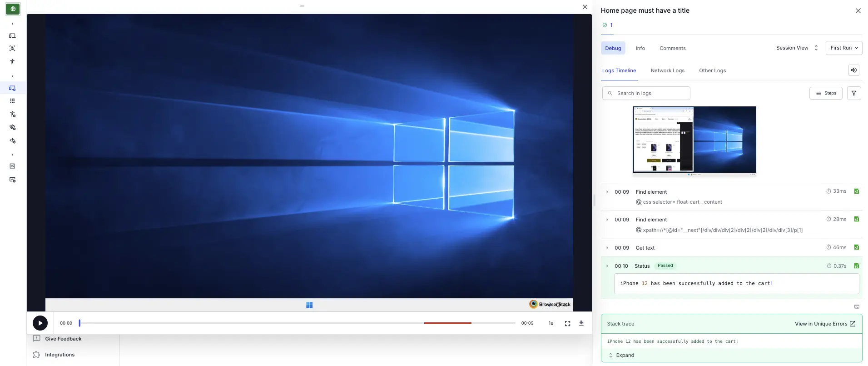Click the Selenium icon on 46ms row
868x366 pixels.
[x=857, y=247]
